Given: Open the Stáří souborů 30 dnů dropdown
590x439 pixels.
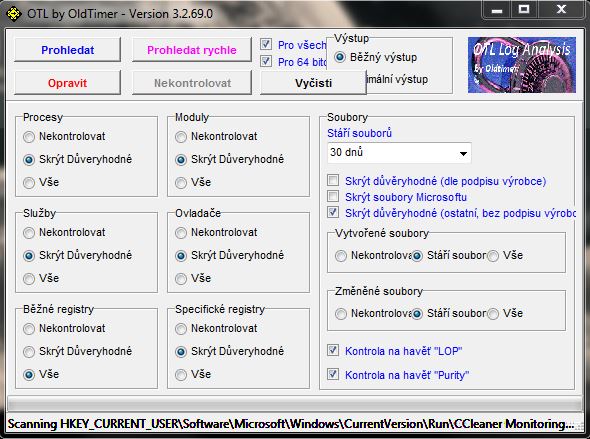Looking at the screenshot, I should [x=399, y=153].
